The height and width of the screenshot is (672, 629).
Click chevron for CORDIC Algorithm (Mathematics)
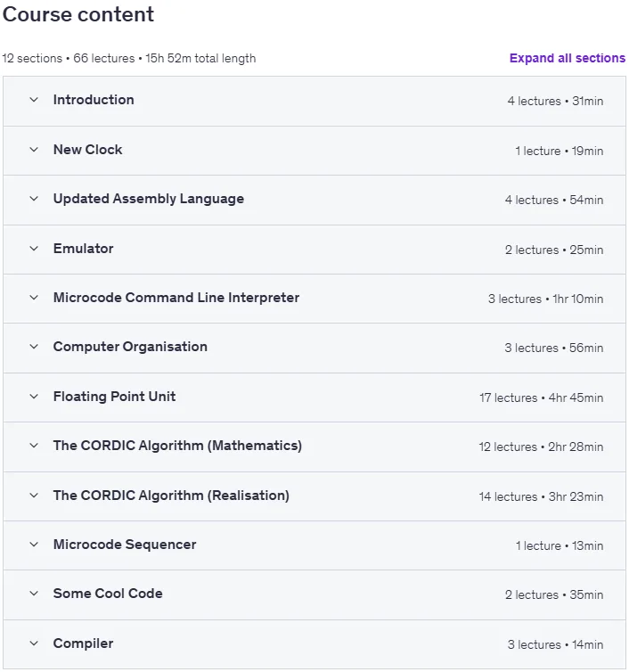(34, 446)
